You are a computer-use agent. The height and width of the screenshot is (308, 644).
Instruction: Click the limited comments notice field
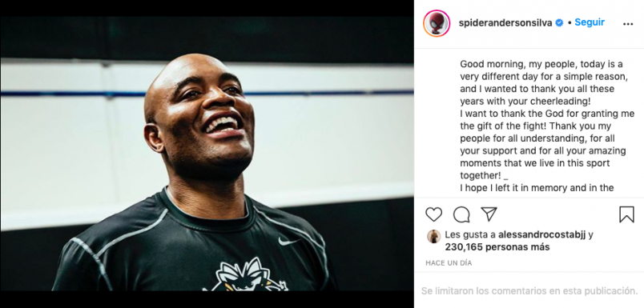pos(529,291)
